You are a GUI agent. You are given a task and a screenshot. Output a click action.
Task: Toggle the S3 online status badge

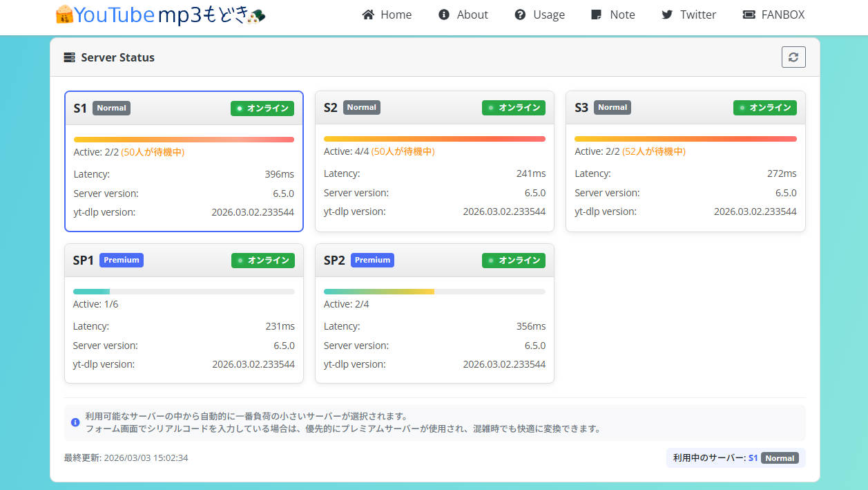click(764, 108)
